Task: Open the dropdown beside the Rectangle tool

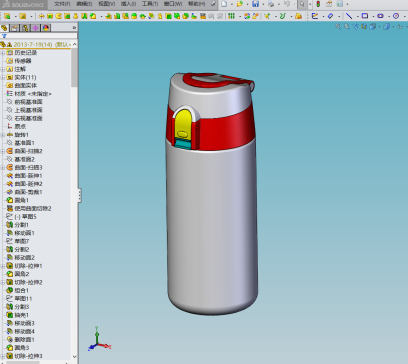Action: click(x=372, y=16)
